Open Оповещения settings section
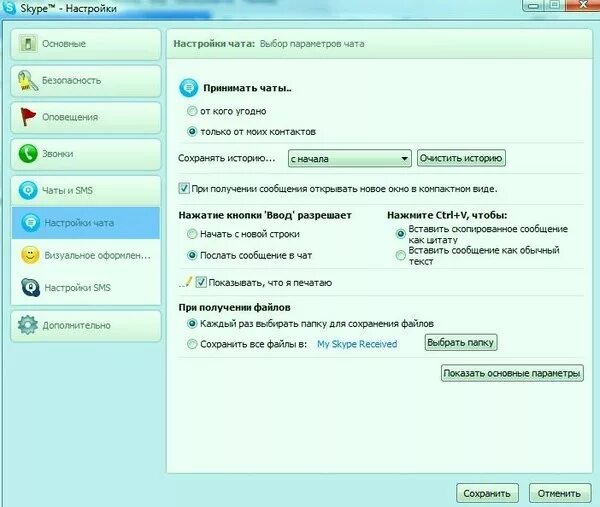The image size is (600, 507). click(x=86, y=117)
